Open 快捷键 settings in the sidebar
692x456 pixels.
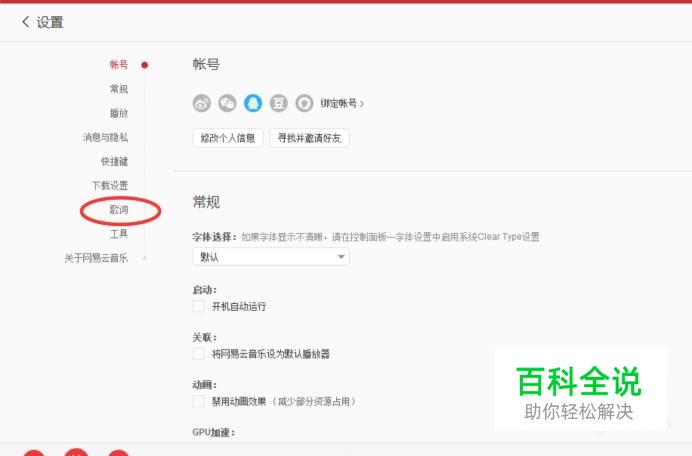point(114,162)
